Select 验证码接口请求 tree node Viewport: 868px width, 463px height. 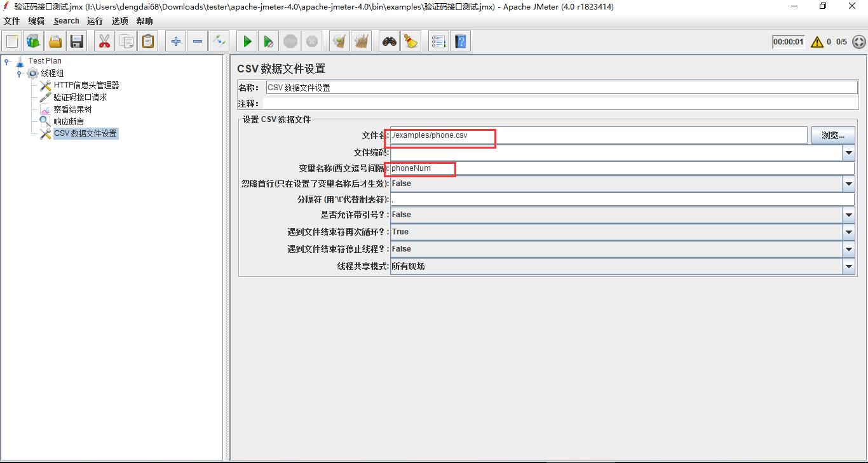point(80,97)
